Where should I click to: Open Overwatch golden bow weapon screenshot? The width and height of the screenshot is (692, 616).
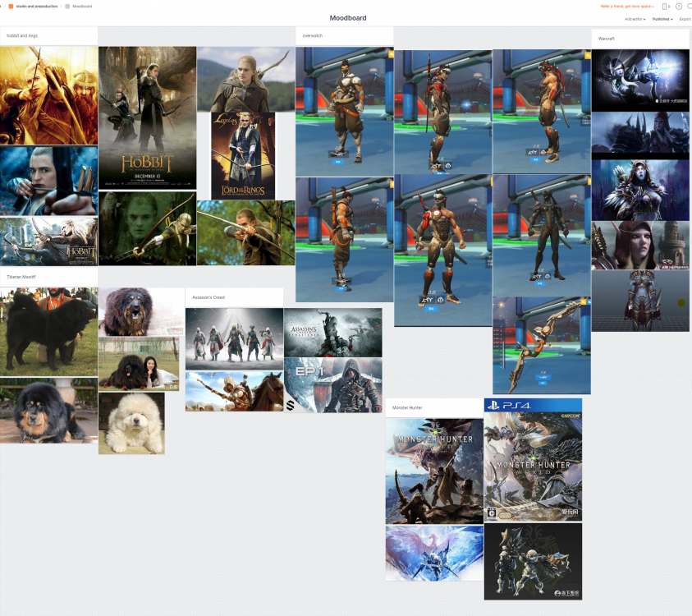pyautogui.click(x=542, y=345)
